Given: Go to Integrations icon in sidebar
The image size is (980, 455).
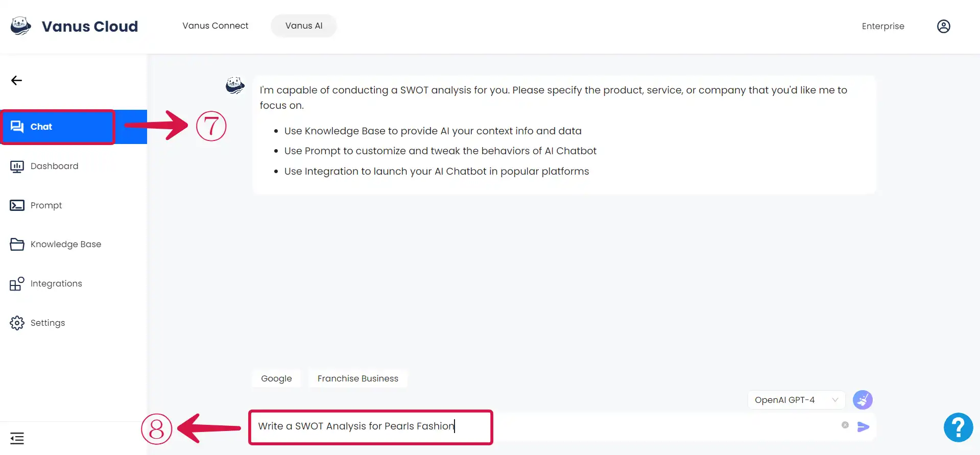Looking at the screenshot, I should (x=17, y=283).
